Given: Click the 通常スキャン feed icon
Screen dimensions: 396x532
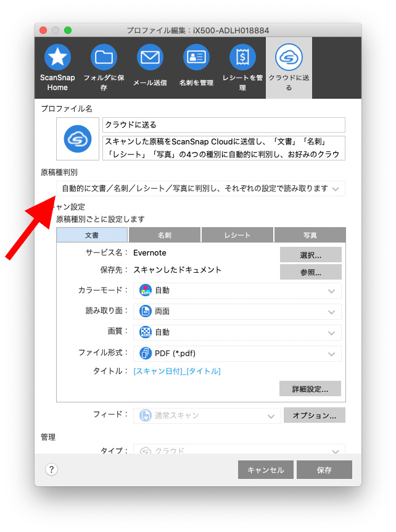Looking at the screenshot, I should pos(146,415).
